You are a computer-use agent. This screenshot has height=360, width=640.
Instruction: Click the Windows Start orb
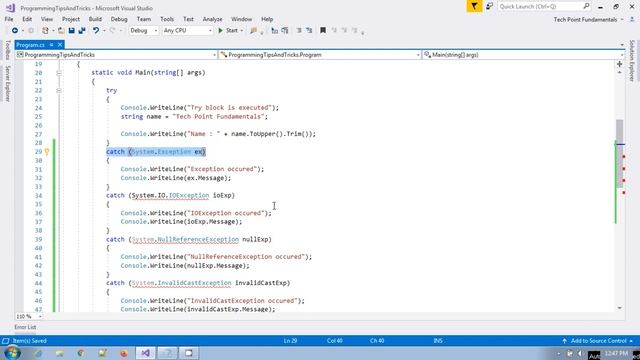pyautogui.click(x=12, y=353)
